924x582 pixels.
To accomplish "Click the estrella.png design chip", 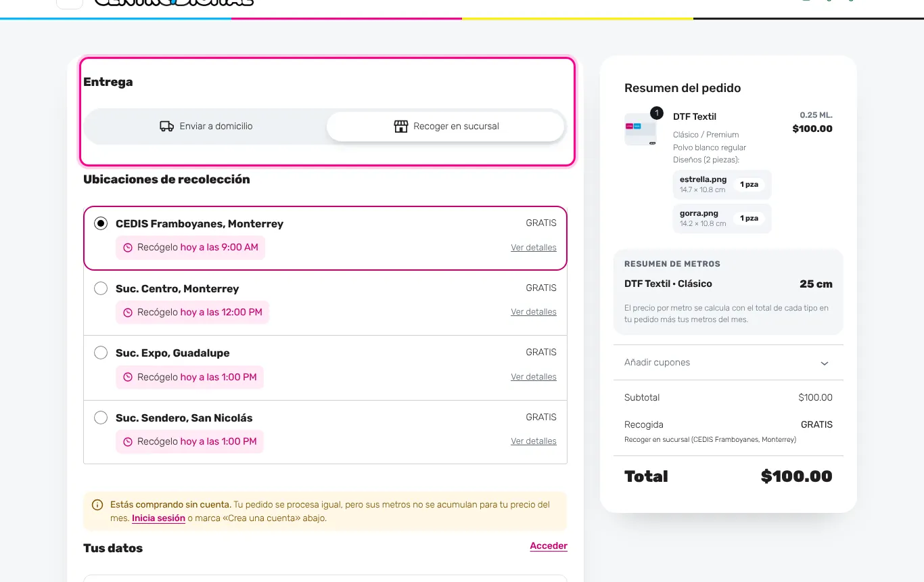I will point(722,184).
